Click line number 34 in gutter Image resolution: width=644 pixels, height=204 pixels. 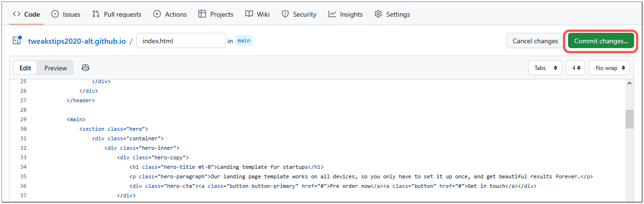pos(24,167)
